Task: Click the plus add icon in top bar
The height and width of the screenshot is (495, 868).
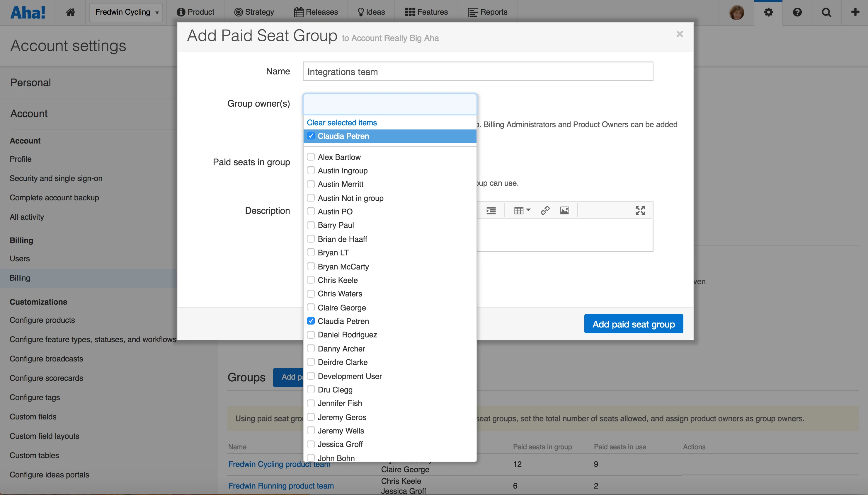Action: 855,12
